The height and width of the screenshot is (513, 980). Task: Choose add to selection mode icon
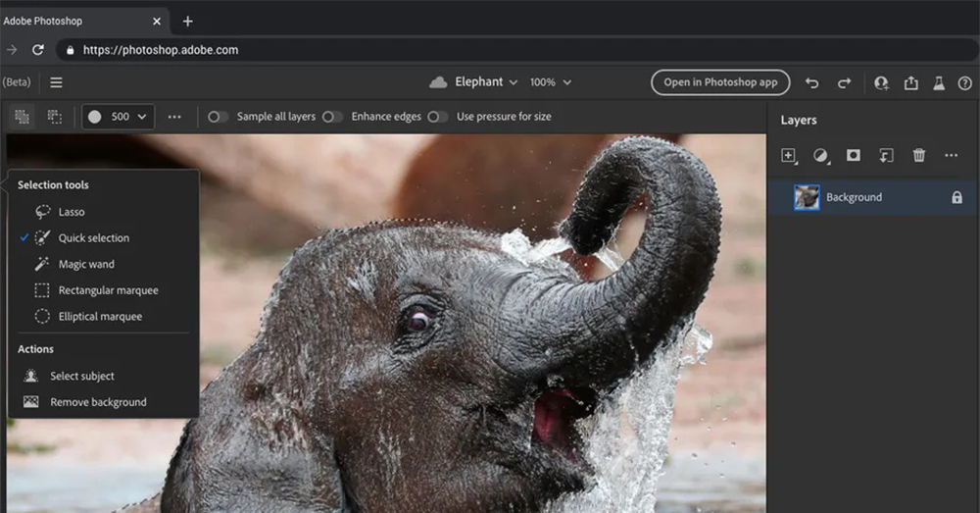22,117
